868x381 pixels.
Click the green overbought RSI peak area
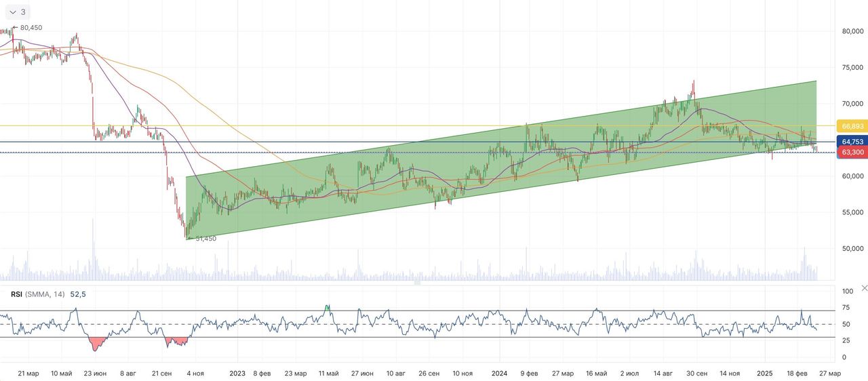[x=328, y=308]
